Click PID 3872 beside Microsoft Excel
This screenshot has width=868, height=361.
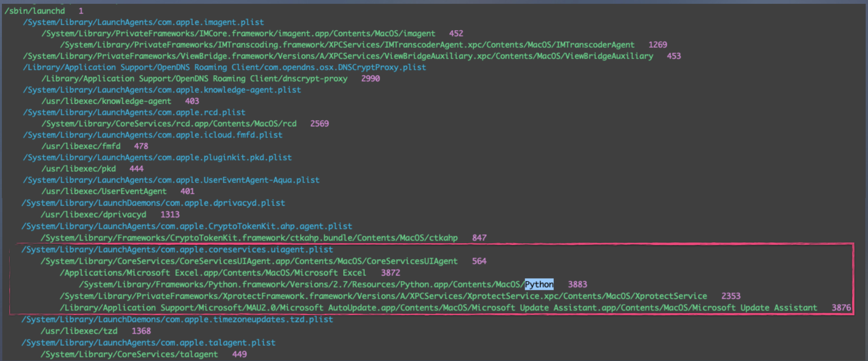(390, 273)
